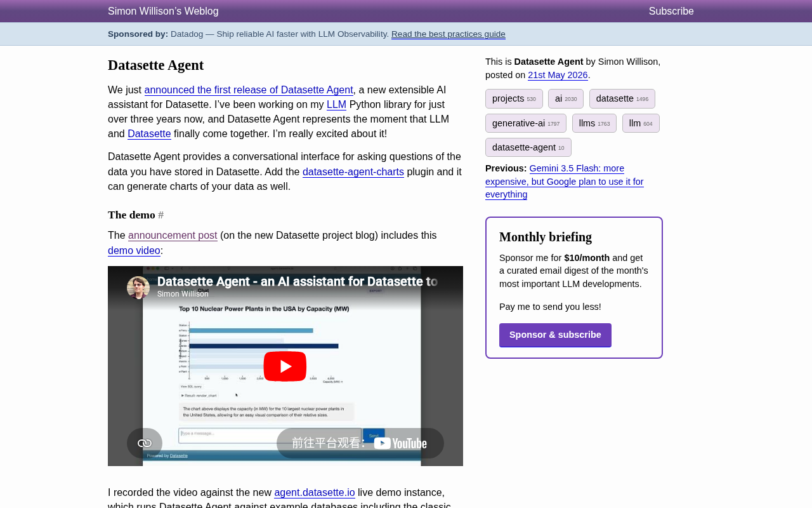Open the 21st May 2026 date link
The height and width of the screenshot is (508, 812).
pyautogui.click(x=558, y=75)
